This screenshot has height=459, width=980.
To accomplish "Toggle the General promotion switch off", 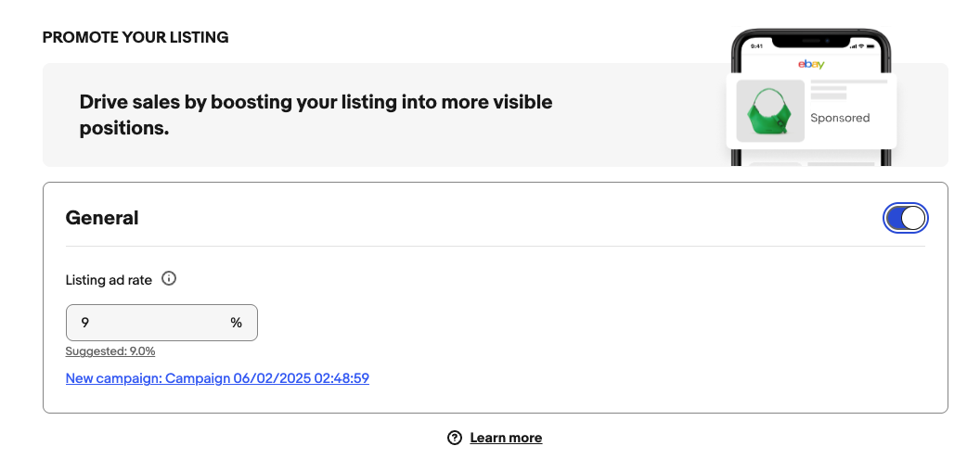I will (905, 218).
